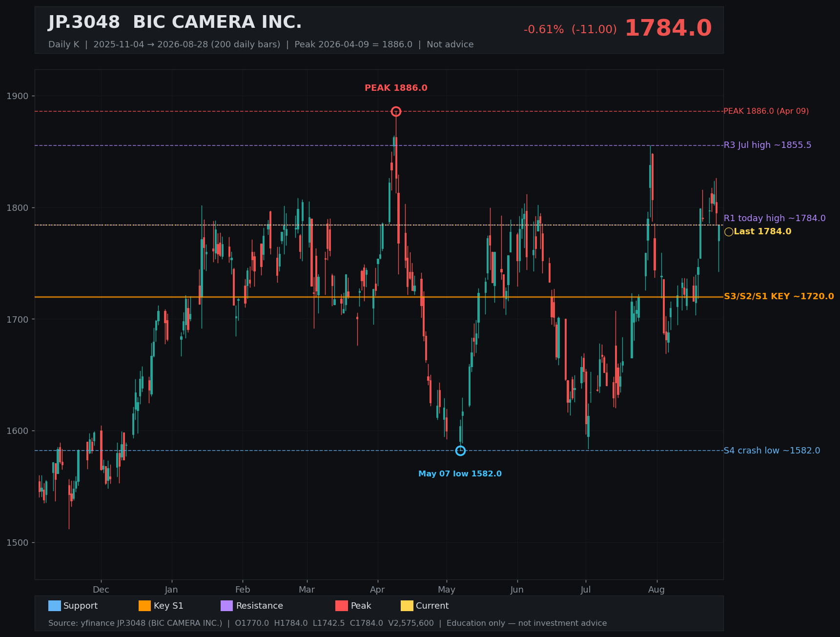The height and width of the screenshot is (637, 840).
Task: Click the JP.3048 BIC CAMERA INC. title
Action: click(175, 22)
